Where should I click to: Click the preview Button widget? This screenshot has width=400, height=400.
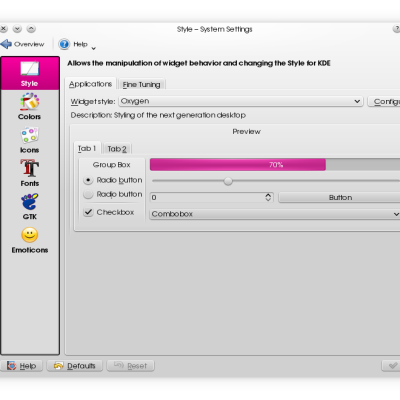click(340, 198)
